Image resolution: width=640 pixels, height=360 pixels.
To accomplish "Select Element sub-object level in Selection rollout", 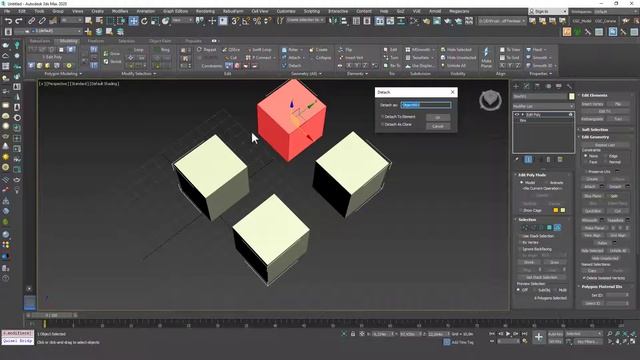I will 558,227.
